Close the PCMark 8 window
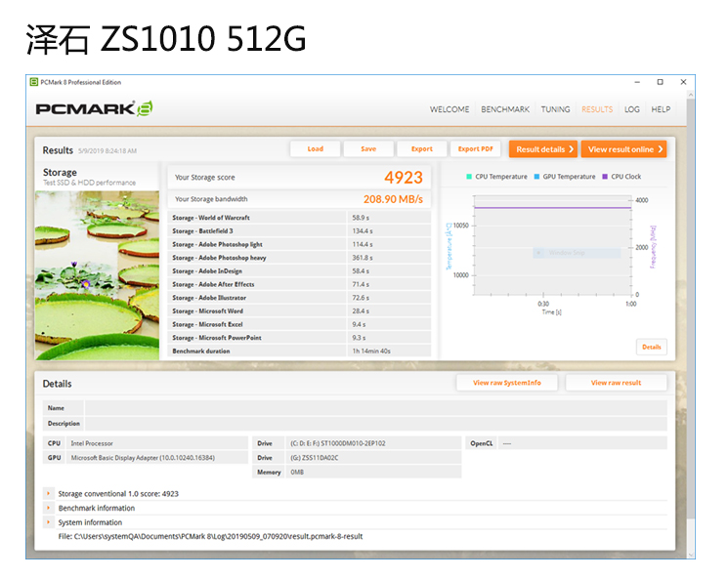 click(x=683, y=82)
